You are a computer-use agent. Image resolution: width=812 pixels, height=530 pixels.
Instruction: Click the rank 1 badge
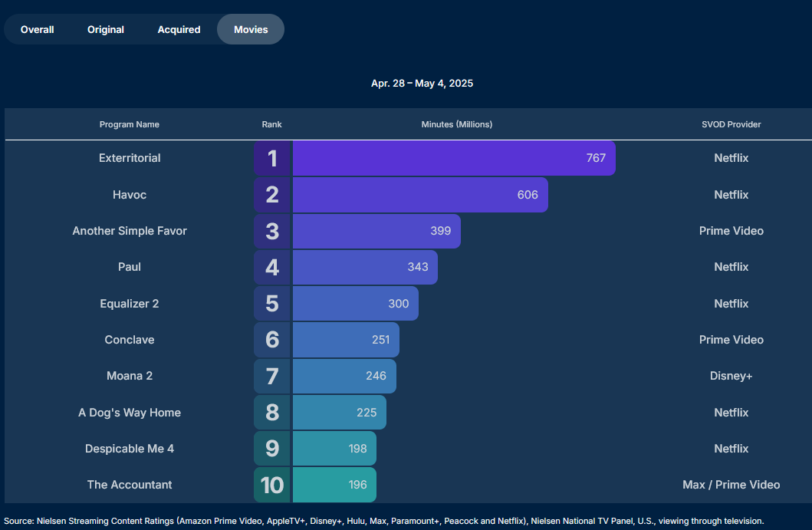pyautogui.click(x=272, y=159)
